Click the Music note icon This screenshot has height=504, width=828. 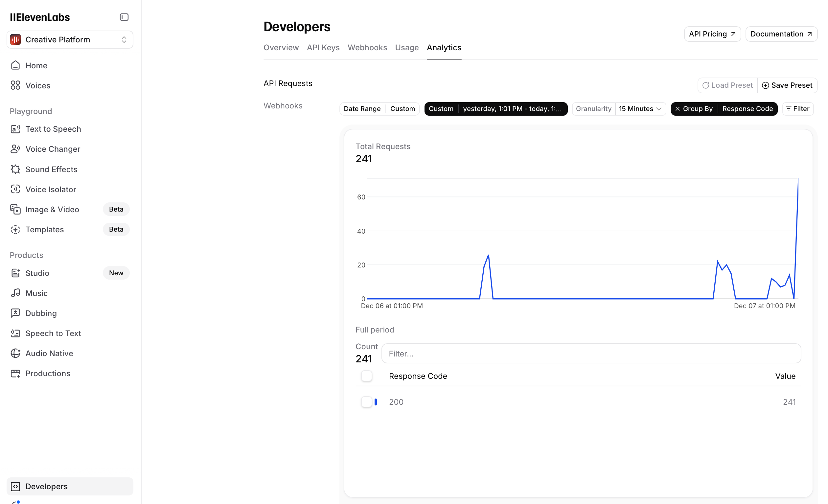pyautogui.click(x=15, y=293)
